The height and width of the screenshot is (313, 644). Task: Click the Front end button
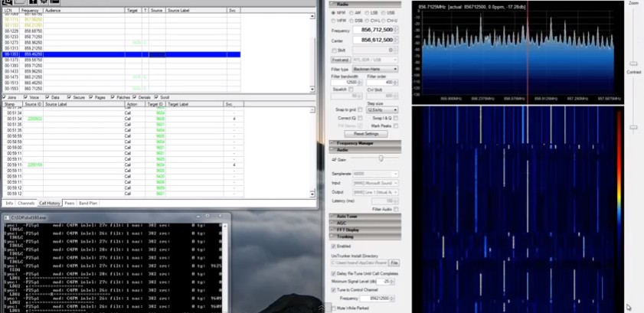click(x=340, y=60)
